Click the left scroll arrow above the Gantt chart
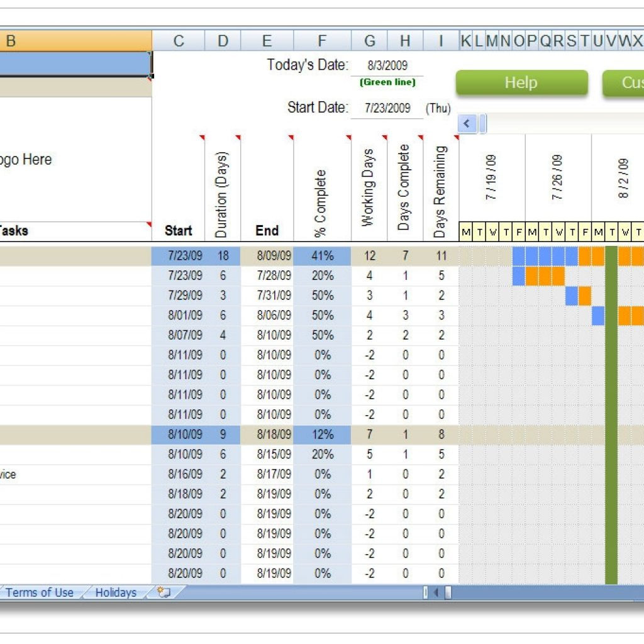Image resolution: width=644 pixels, height=644 pixels. [466, 124]
